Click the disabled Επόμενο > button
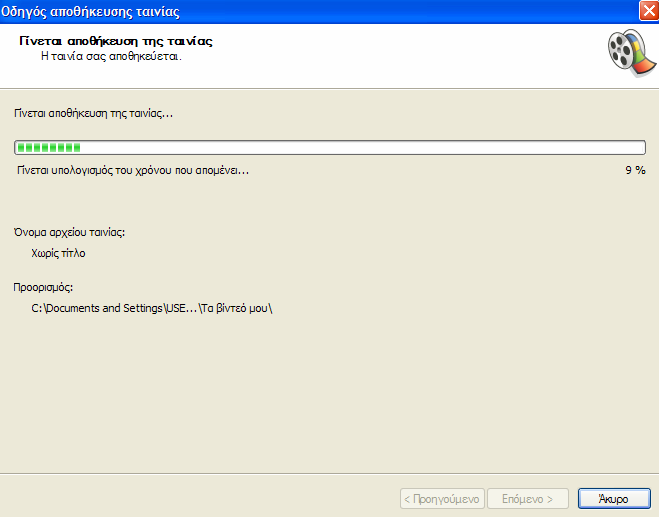 (527, 499)
